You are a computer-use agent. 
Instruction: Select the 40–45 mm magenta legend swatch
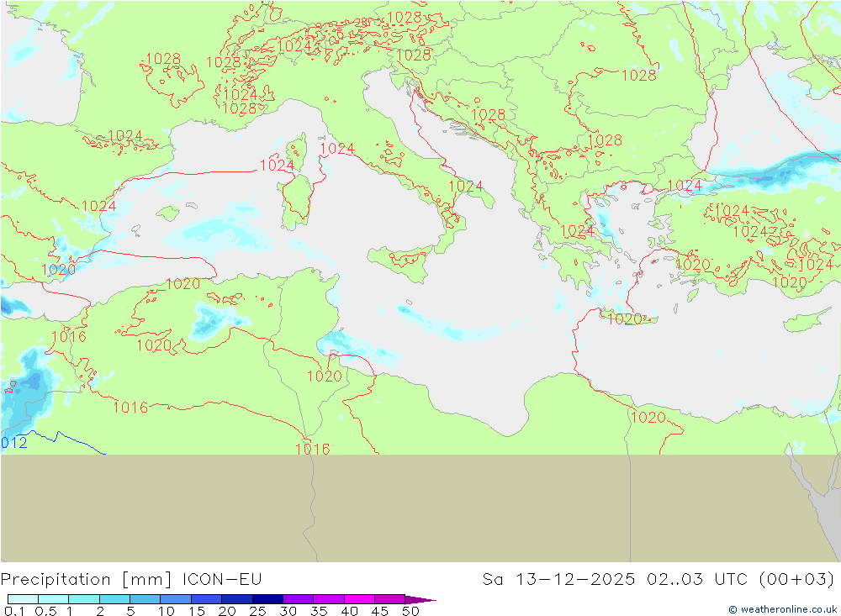click(x=359, y=599)
